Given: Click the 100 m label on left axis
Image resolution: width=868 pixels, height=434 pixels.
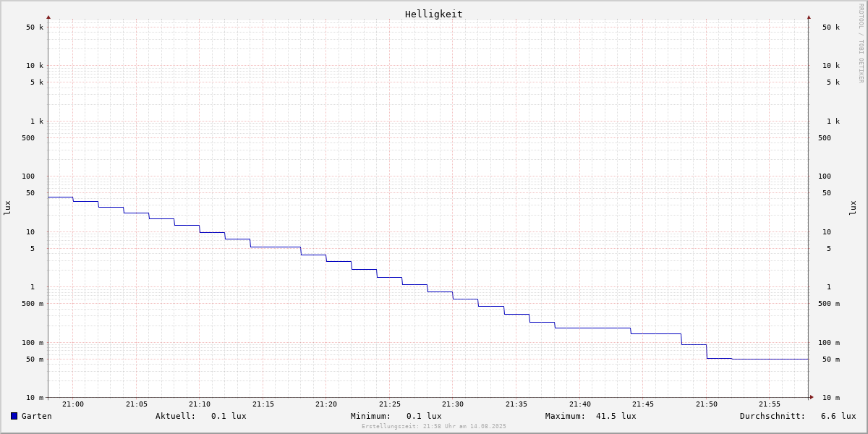Looking at the screenshot, I should [x=33, y=343].
